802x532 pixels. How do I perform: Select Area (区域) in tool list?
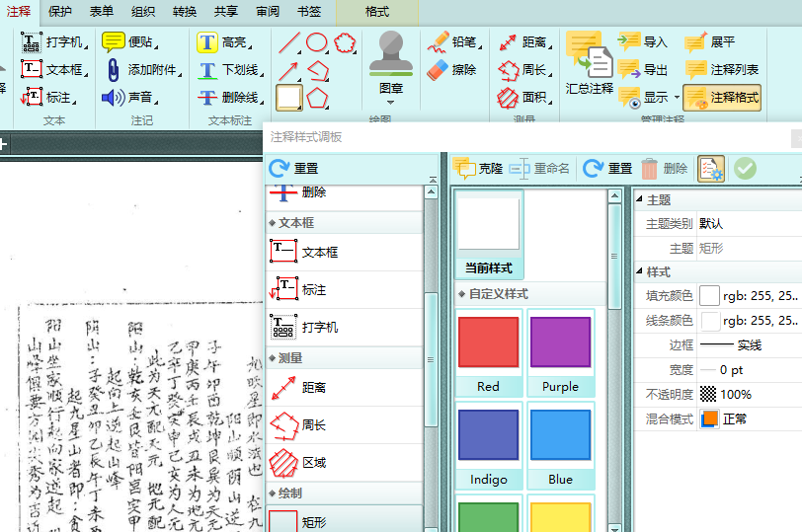(345, 463)
